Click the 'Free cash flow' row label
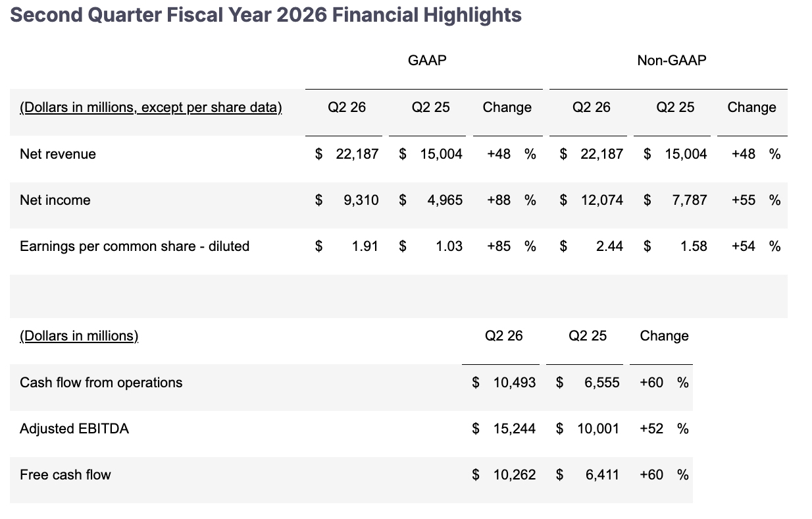 point(65,475)
